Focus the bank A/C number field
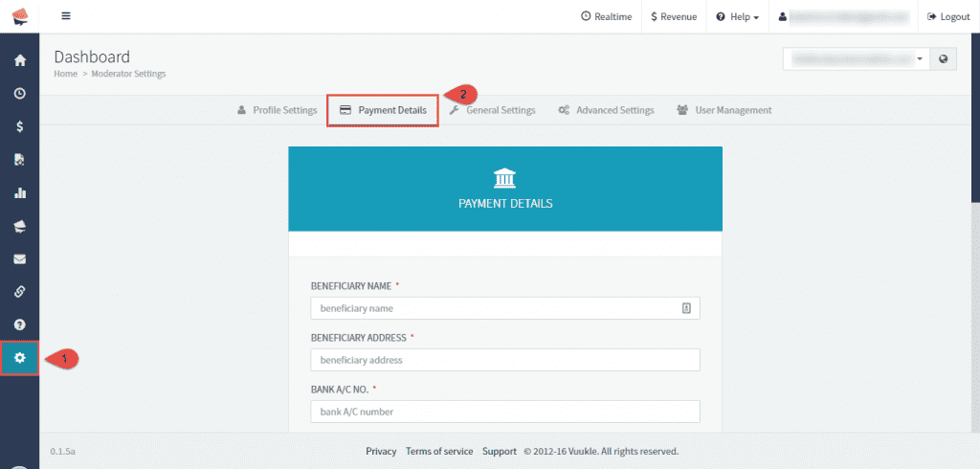Screen dimensions: 980x469 pyautogui.click(x=505, y=412)
